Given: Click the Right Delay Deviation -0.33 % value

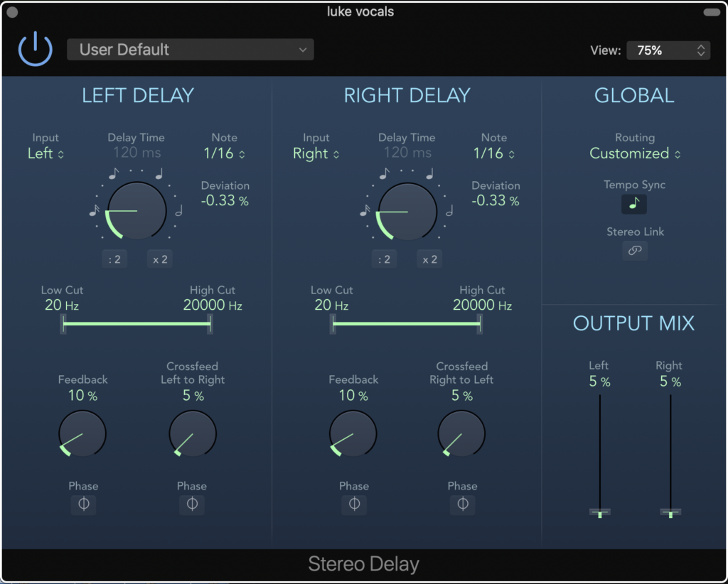Looking at the screenshot, I should coord(496,200).
